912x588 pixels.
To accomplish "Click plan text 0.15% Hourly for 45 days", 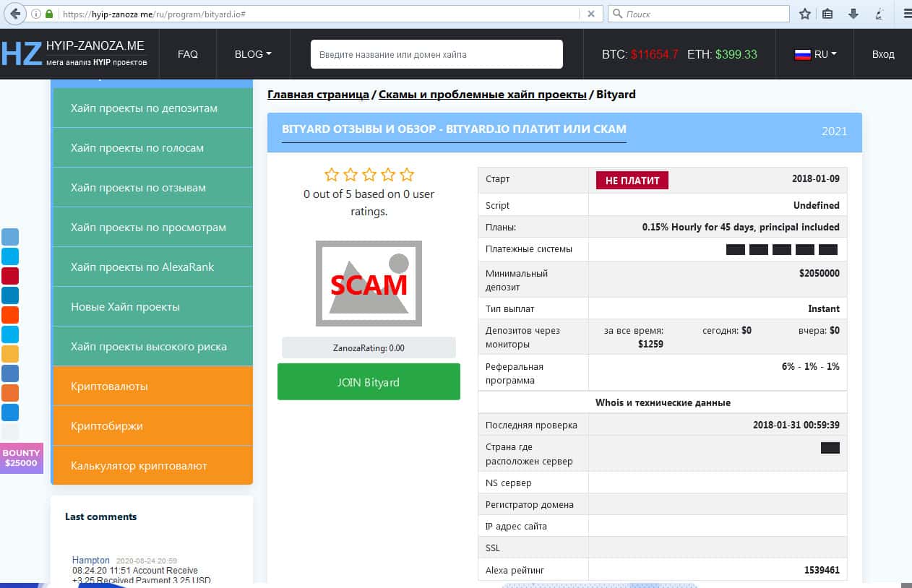I will click(x=741, y=227).
